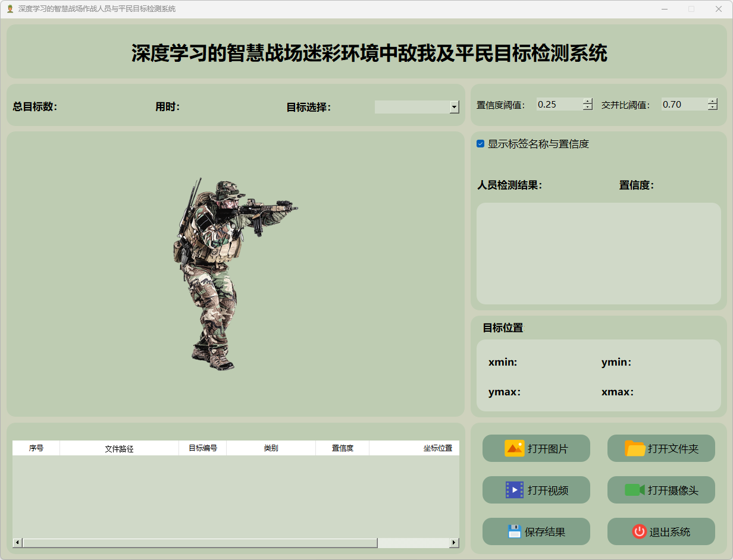Image resolution: width=733 pixels, height=560 pixels.
Task: Click the 文件路径 column header
Action: click(119, 448)
